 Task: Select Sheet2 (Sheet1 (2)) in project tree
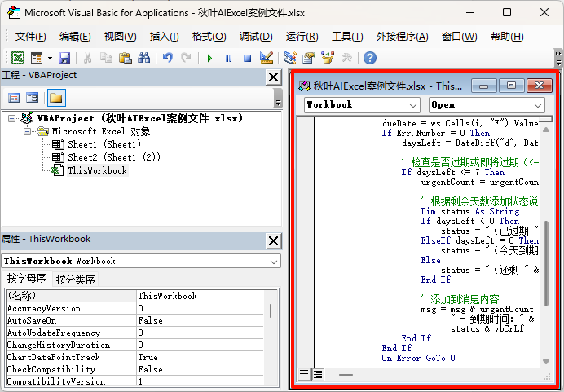[113, 157]
